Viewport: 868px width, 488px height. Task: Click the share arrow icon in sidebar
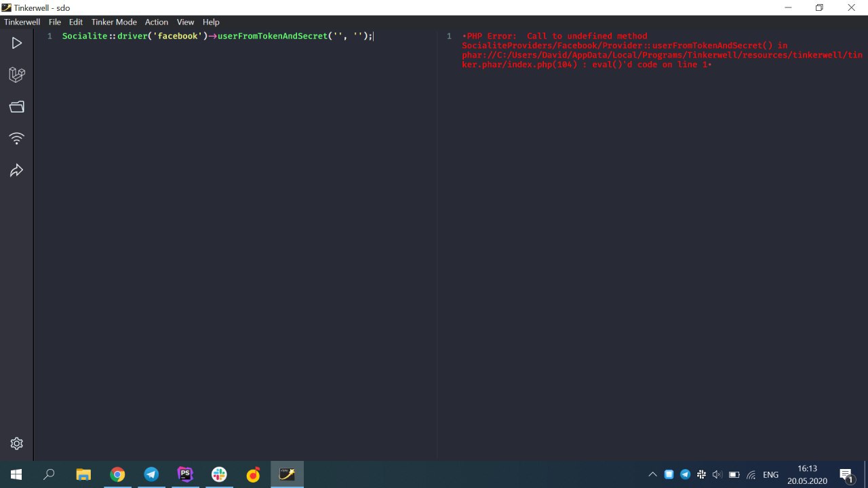click(16, 170)
